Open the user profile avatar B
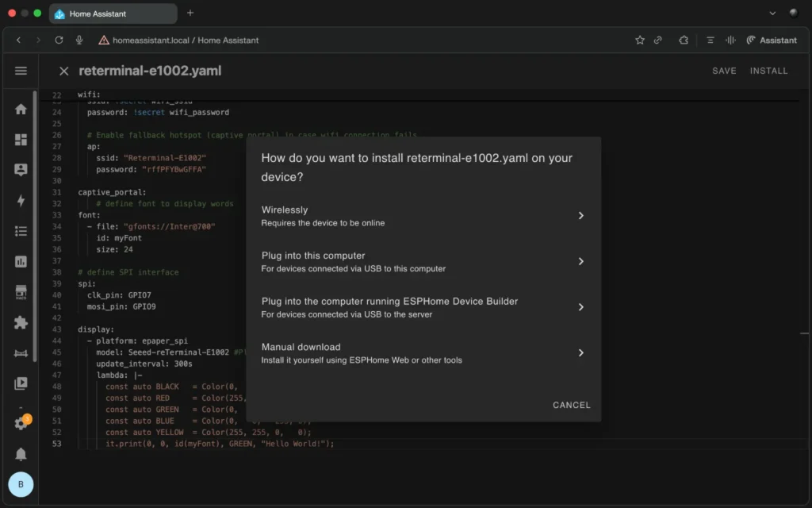The width and height of the screenshot is (812, 508). pos(21,484)
